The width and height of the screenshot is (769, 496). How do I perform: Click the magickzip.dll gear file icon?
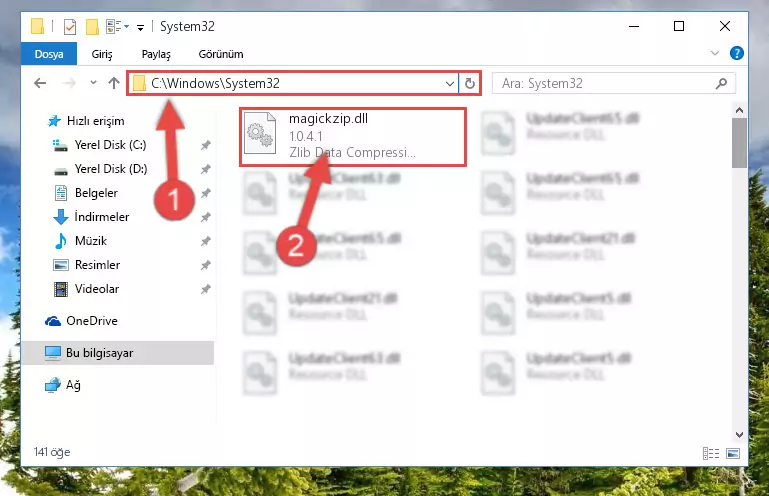coord(260,133)
